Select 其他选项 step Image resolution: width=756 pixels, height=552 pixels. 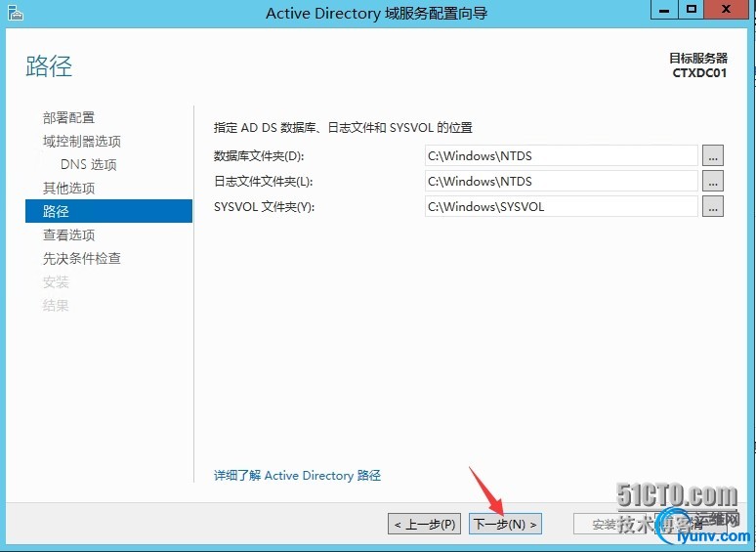click(68, 188)
